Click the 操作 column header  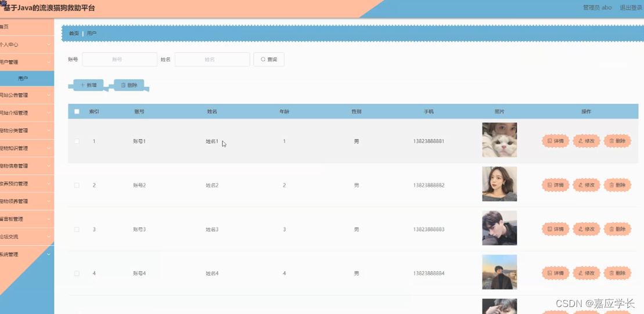(586, 111)
